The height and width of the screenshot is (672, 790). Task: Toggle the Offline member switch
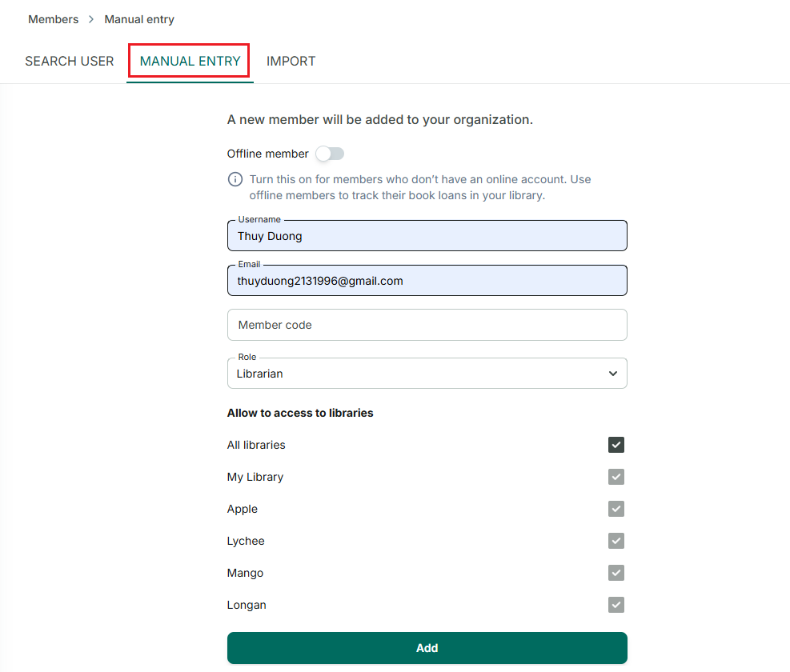click(330, 154)
